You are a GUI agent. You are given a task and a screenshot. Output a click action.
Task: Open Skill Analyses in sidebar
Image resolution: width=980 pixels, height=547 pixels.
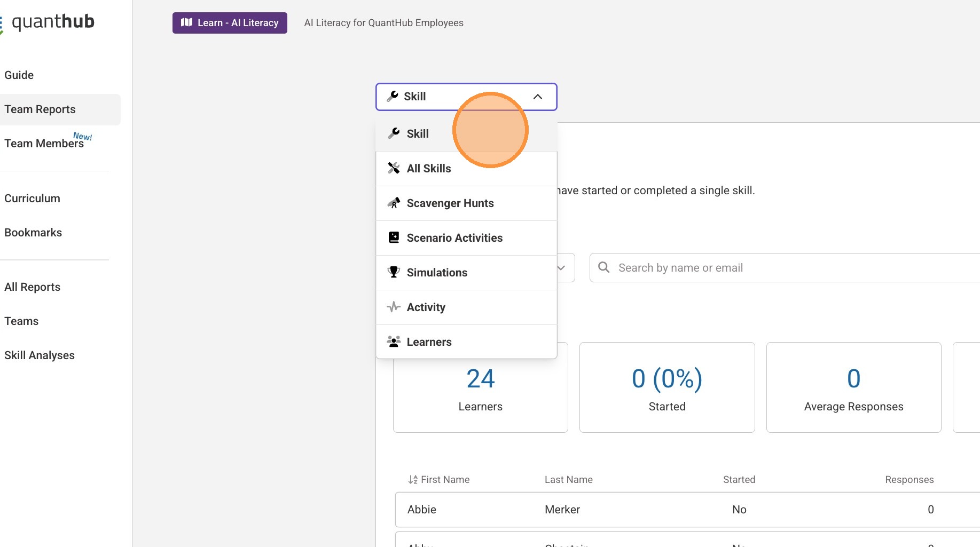click(40, 355)
